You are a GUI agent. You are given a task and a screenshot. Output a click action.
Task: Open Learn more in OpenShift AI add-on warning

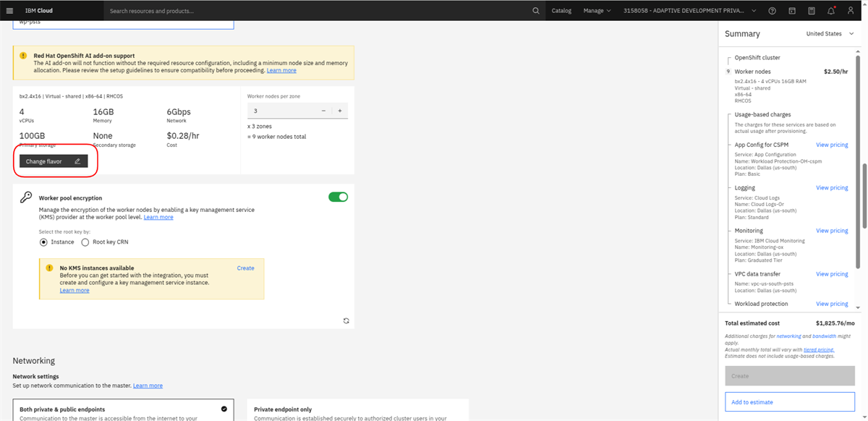(281, 70)
